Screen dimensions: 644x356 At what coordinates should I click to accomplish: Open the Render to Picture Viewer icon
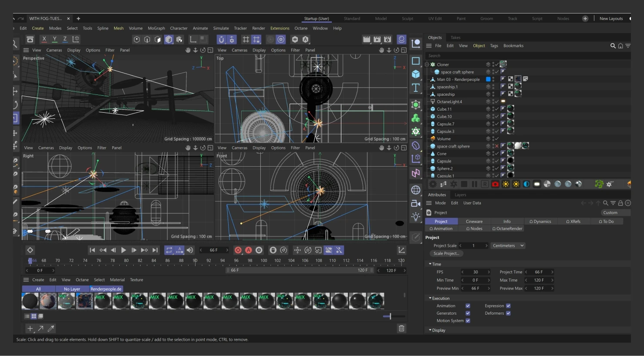(x=377, y=40)
